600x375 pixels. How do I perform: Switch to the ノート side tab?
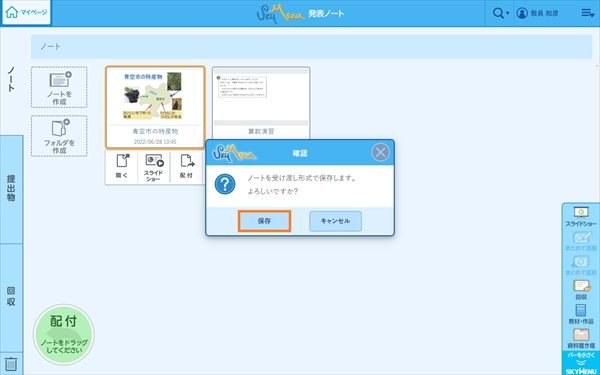pyautogui.click(x=11, y=80)
